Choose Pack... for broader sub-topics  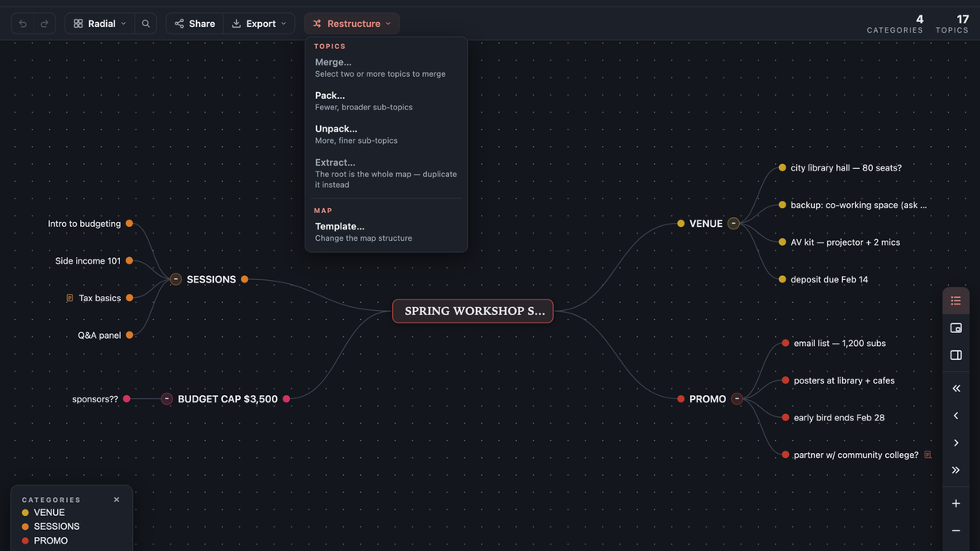tap(386, 101)
